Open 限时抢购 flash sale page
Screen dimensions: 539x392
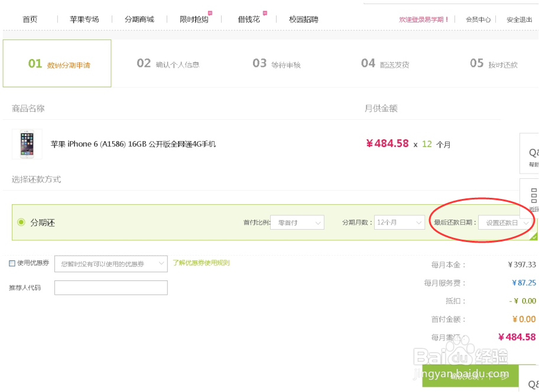click(194, 19)
